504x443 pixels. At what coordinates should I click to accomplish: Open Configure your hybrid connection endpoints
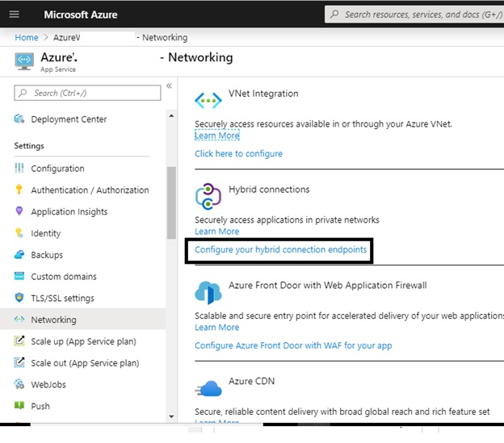click(280, 250)
